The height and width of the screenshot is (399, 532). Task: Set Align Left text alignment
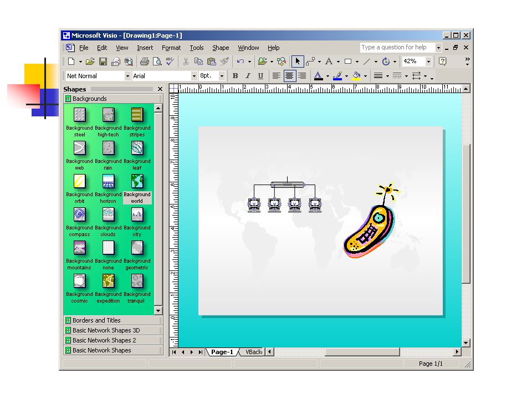(276, 76)
